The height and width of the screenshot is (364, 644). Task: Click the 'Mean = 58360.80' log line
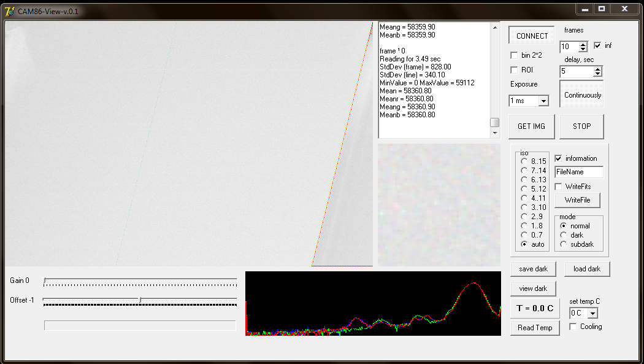pos(405,91)
